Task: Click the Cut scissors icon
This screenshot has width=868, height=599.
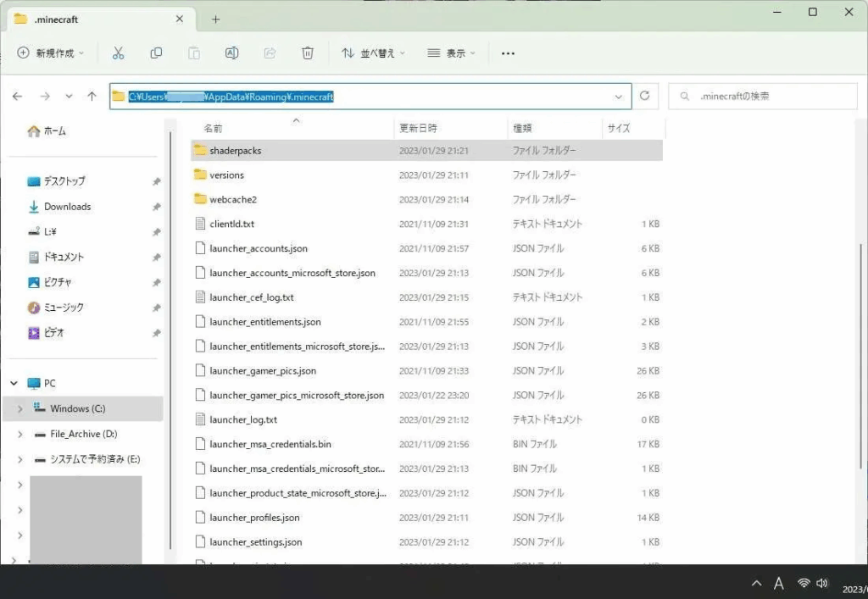Action: tap(118, 53)
